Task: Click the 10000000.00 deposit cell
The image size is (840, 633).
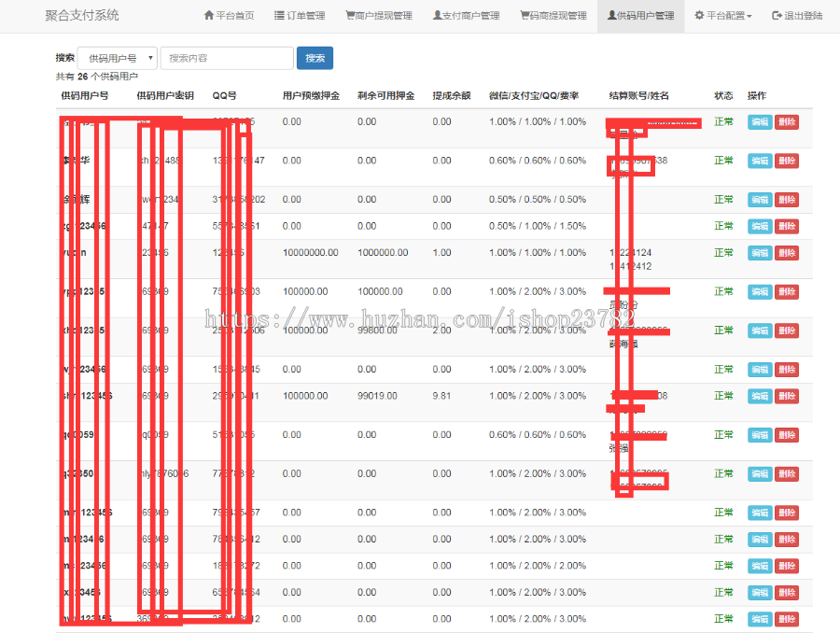Action: [310, 252]
